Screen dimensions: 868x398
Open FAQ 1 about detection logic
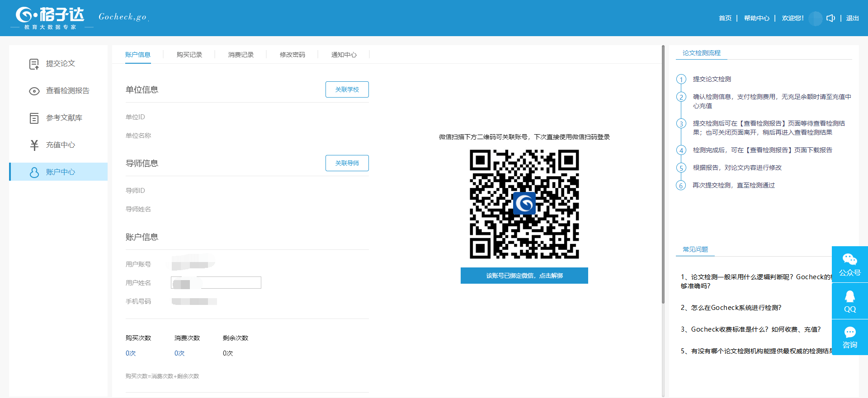coord(756,281)
